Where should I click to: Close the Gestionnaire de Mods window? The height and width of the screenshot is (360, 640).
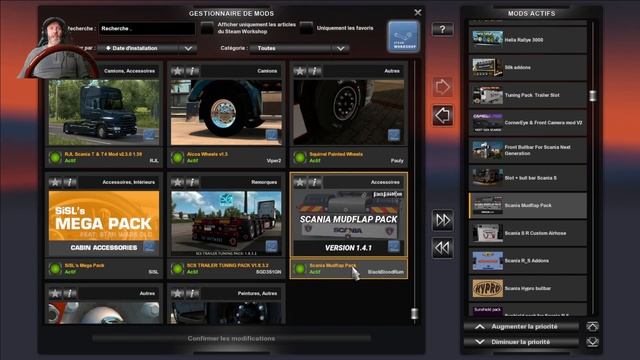pyautogui.click(x=418, y=13)
